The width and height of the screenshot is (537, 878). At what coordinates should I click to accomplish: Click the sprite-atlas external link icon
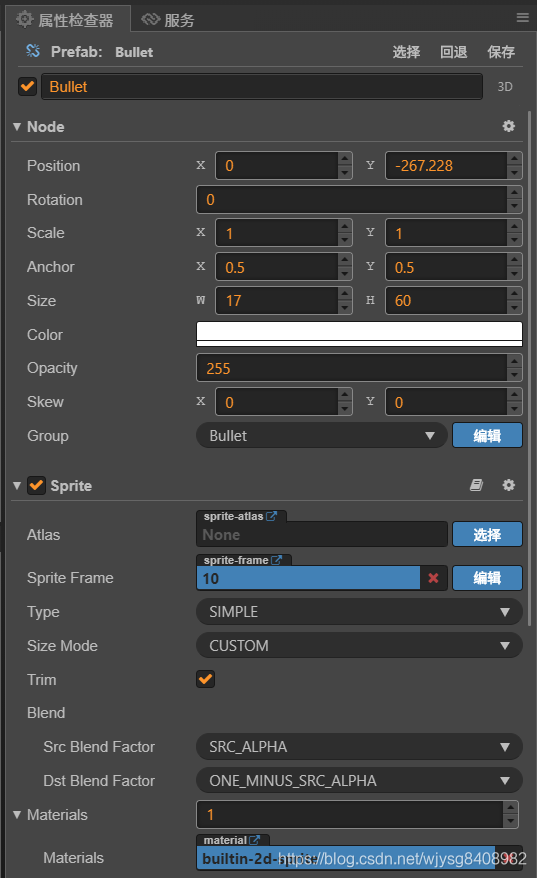tap(272, 516)
